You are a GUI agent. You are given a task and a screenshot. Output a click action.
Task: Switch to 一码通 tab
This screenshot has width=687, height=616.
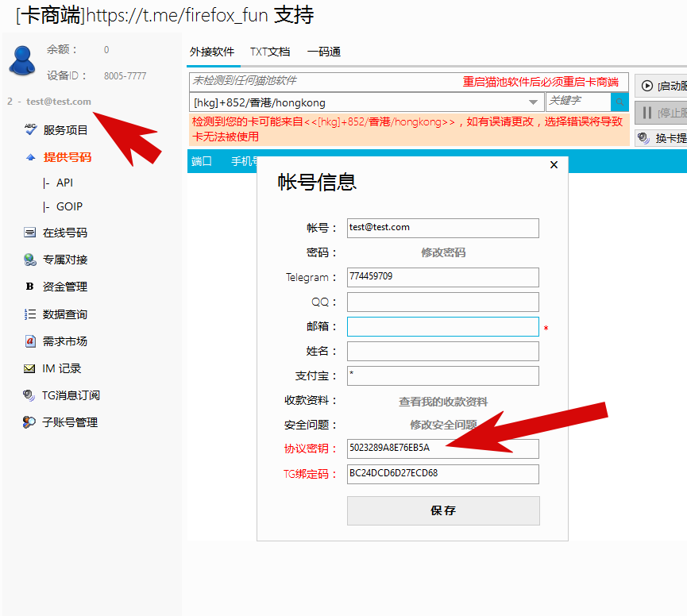[x=324, y=52]
